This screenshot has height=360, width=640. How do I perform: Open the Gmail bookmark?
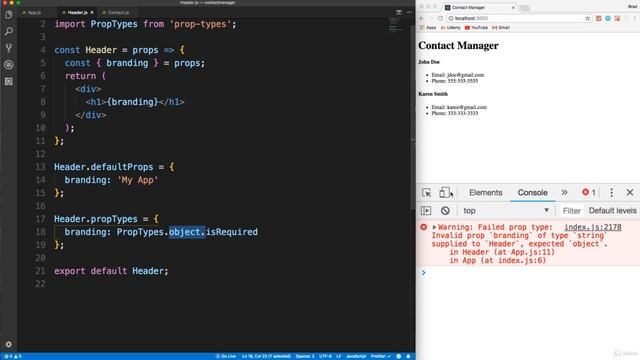tap(501, 28)
